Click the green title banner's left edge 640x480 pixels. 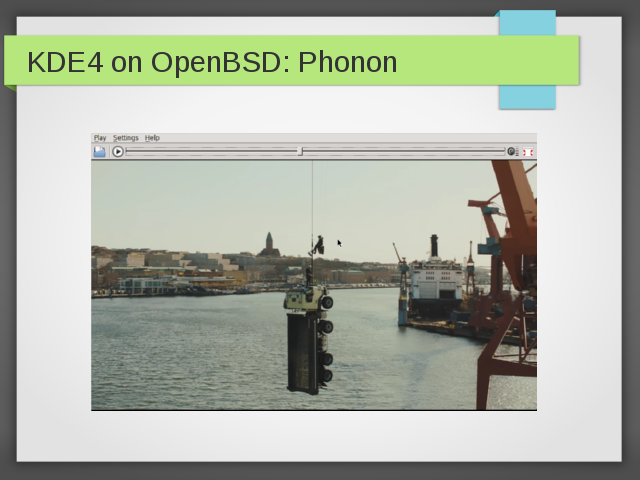pos(10,62)
